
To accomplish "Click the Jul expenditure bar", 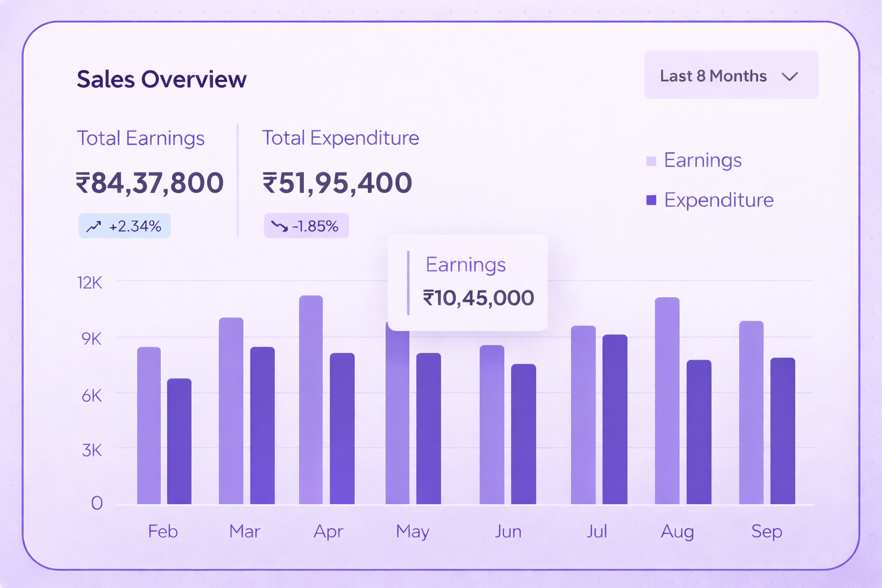I will pyautogui.click(x=614, y=419).
